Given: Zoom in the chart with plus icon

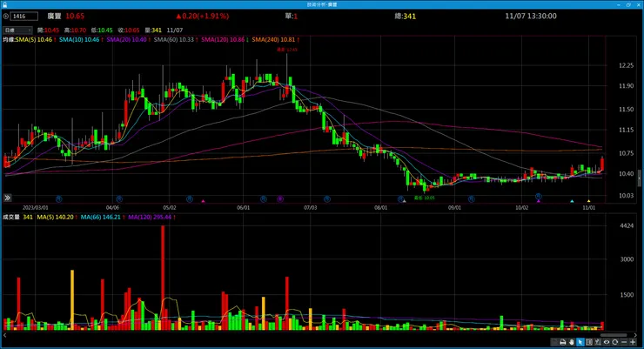Looking at the screenshot, I should [x=633, y=342].
